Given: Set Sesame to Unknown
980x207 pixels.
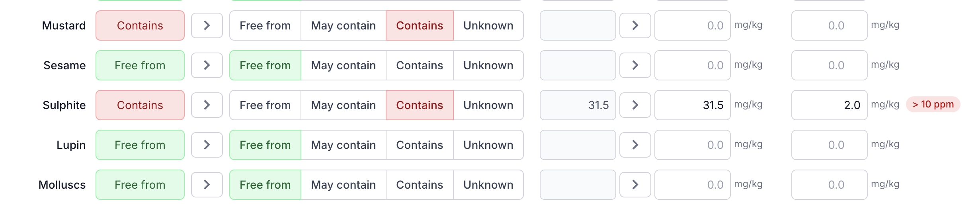Looking at the screenshot, I should 488,65.
